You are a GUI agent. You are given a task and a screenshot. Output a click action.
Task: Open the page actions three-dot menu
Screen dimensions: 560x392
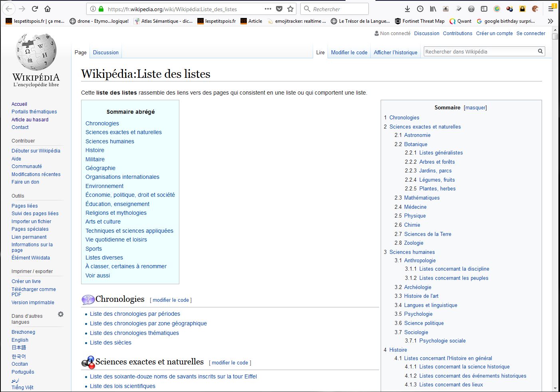coord(268,9)
